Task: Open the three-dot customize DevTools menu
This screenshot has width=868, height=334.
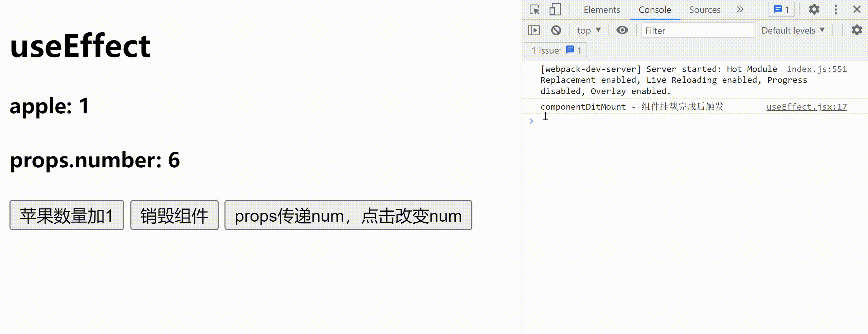Action: (836, 10)
